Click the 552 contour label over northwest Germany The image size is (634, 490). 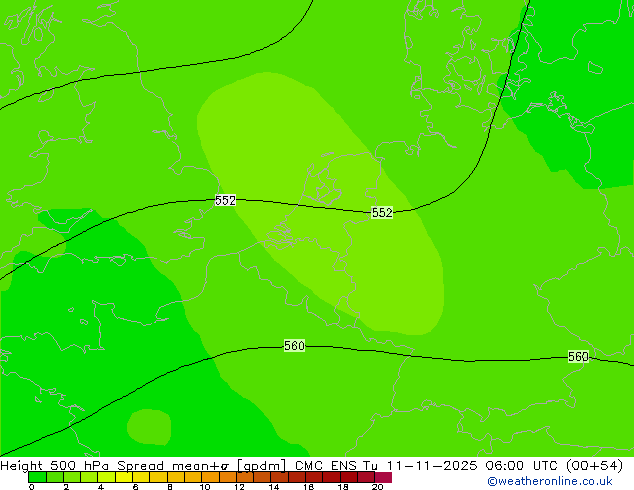pos(382,212)
